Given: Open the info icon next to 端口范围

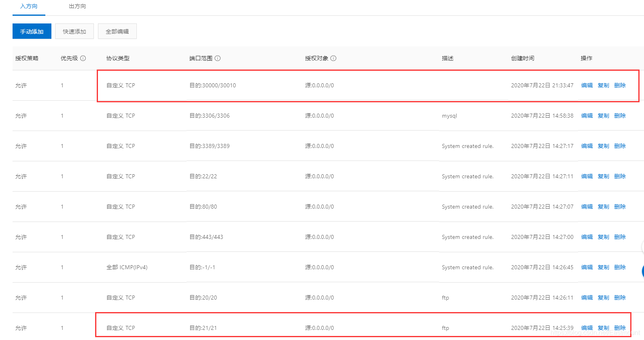Looking at the screenshot, I should [217, 58].
